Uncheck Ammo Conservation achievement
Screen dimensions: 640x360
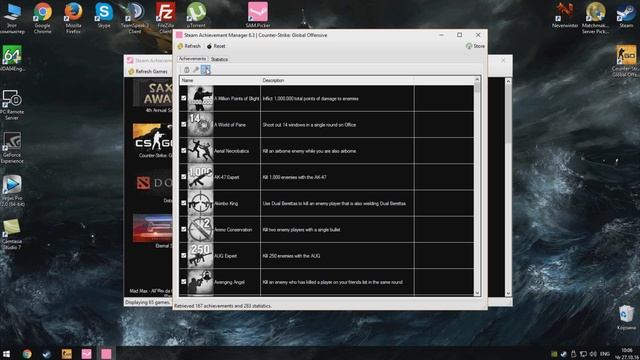(x=184, y=229)
